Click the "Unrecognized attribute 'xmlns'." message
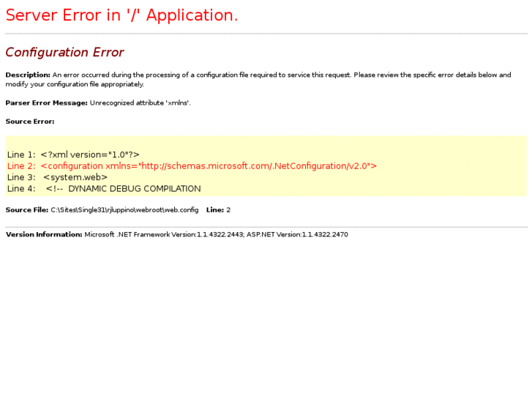532x399 pixels. (140, 103)
